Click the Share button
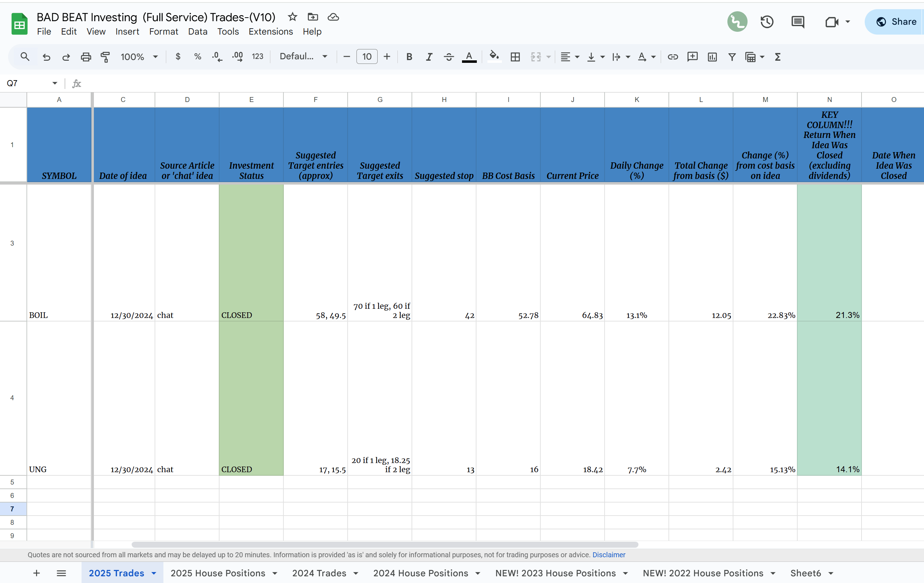Image resolution: width=924 pixels, height=583 pixels. click(x=896, y=22)
